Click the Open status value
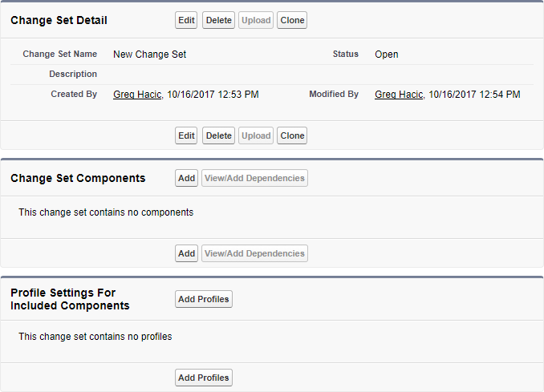 (x=387, y=55)
